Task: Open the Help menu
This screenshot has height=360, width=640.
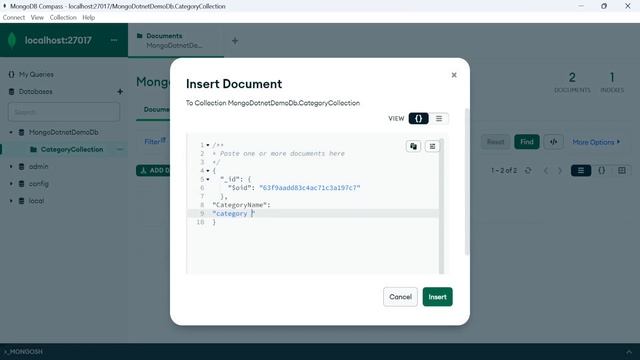Action: point(89,18)
